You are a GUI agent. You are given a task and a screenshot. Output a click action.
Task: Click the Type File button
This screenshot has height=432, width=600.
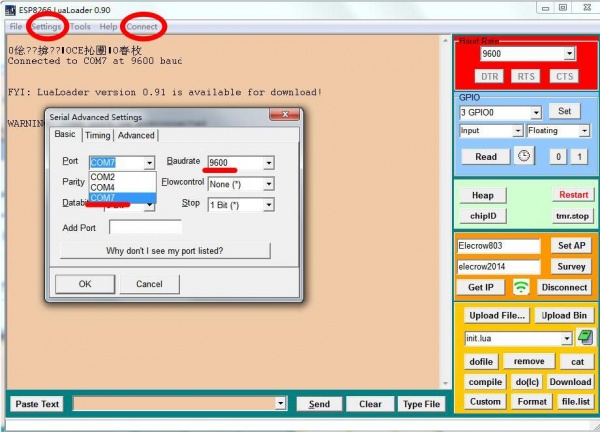click(421, 404)
